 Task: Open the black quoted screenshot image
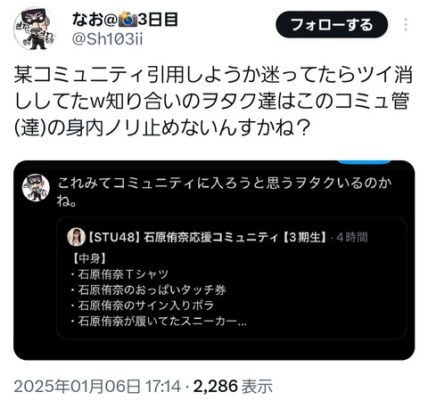pos(214,260)
